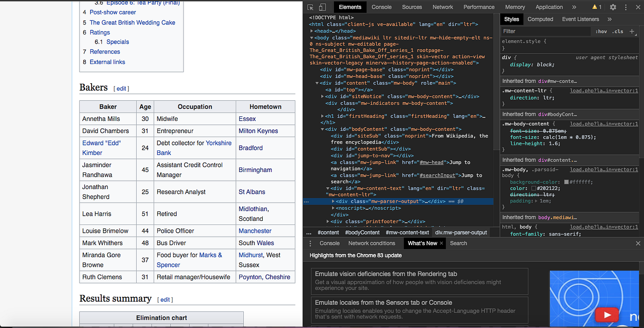Open the Essex hometown link
This screenshot has width=644, height=328.
pyautogui.click(x=247, y=119)
